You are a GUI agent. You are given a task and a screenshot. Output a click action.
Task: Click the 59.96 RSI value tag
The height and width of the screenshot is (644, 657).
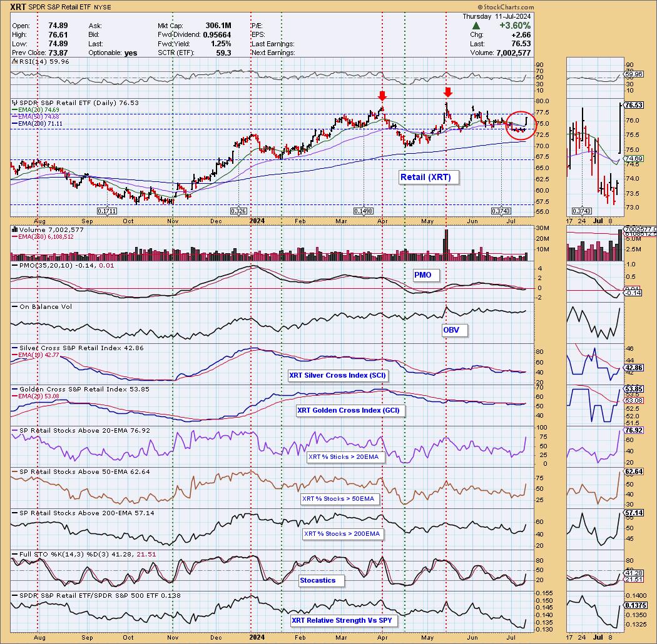633,74
